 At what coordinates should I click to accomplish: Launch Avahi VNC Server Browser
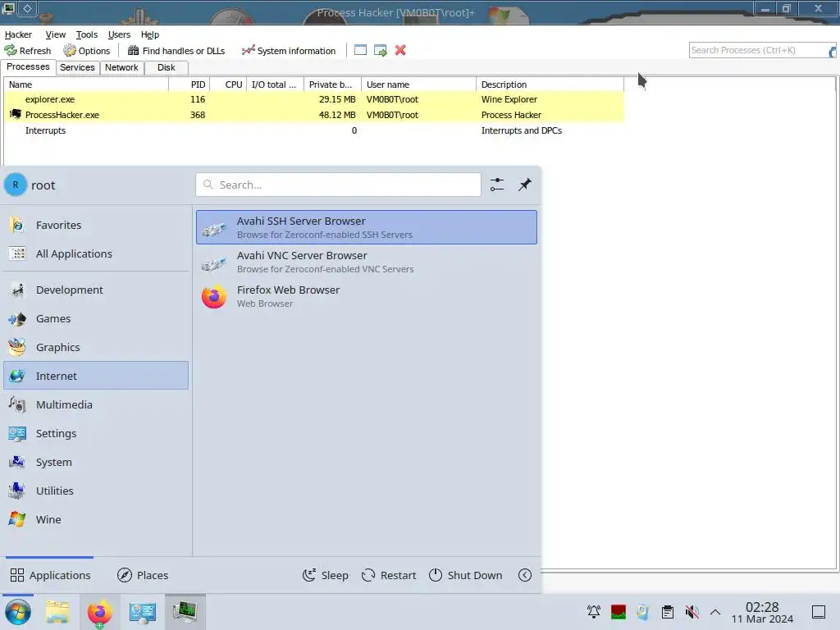click(367, 262)
